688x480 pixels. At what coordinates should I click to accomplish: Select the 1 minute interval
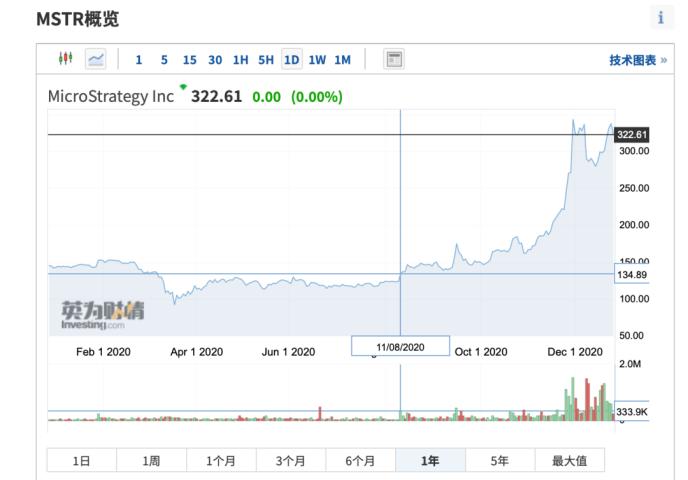point(139,60)
